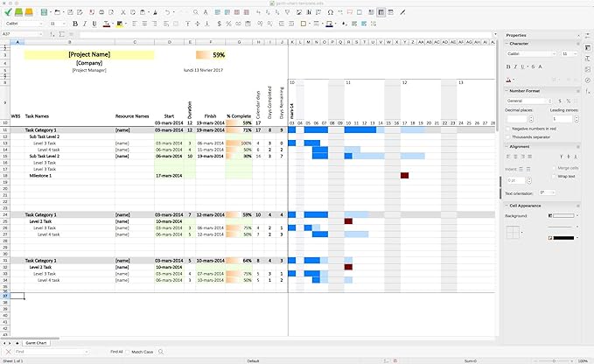Click the Find All button

[x=116, y=352]
